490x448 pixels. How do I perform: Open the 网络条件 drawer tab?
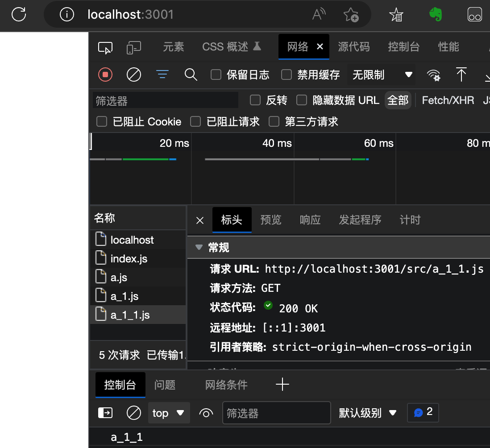[226, 385]
